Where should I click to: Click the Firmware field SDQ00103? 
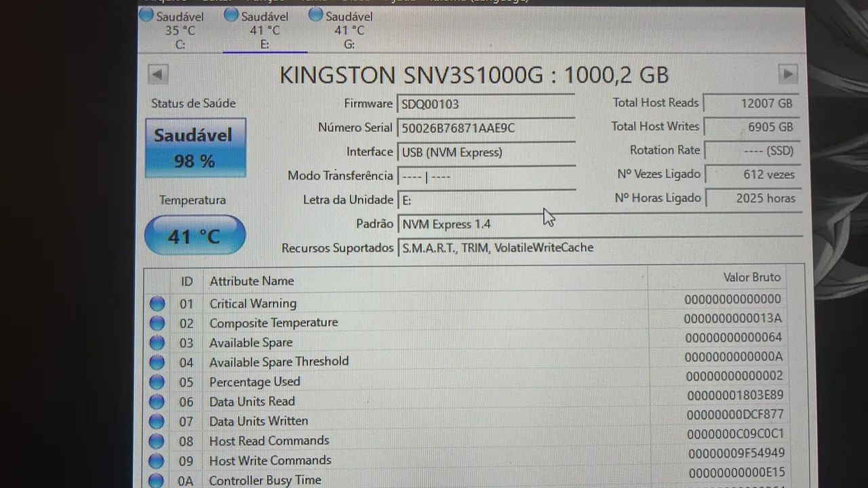click(487, 104)
